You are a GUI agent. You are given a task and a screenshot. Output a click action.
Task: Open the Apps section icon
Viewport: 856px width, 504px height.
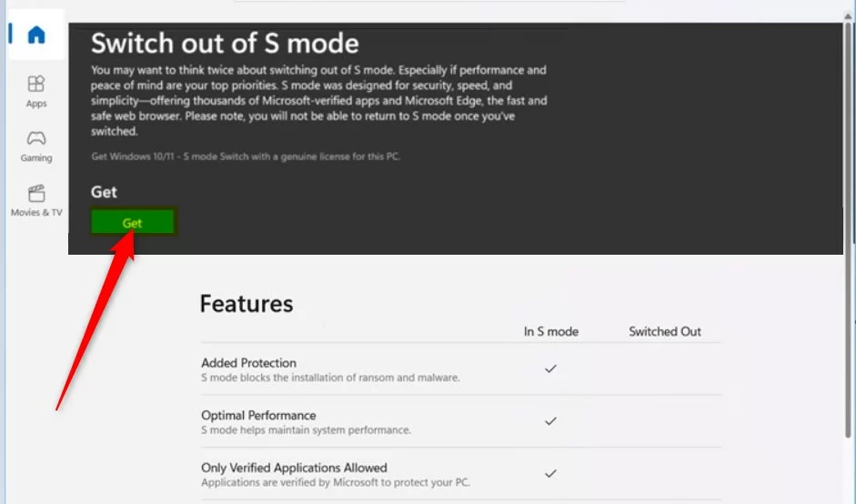(35, 85)
